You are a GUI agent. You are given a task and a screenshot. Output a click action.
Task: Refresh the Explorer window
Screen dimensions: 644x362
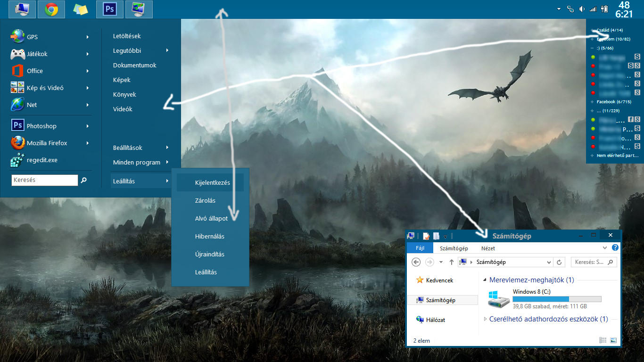pos(560,262)
